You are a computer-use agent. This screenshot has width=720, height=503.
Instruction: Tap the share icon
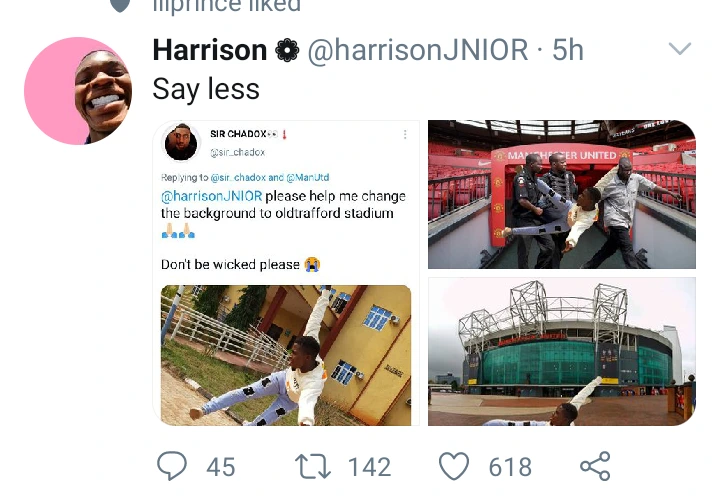coord(595,466)
